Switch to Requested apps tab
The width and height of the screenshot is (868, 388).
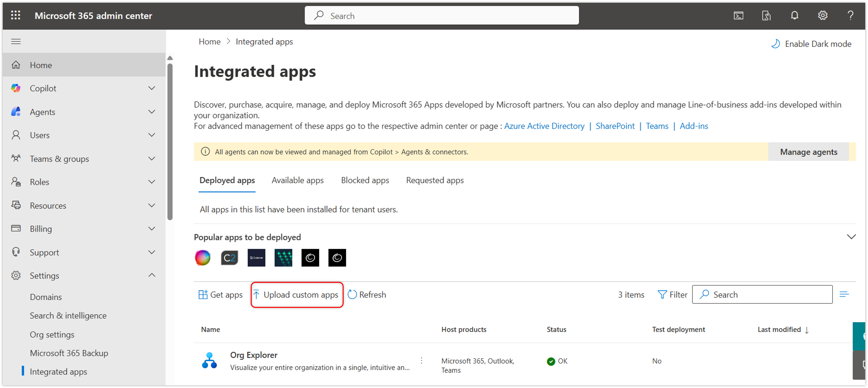tap(435, 181)
